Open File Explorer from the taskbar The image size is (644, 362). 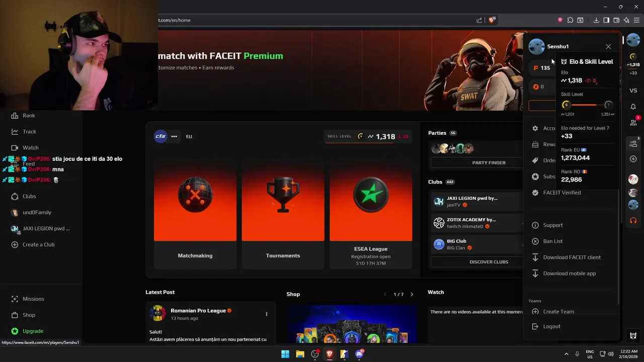coord(300,354)
